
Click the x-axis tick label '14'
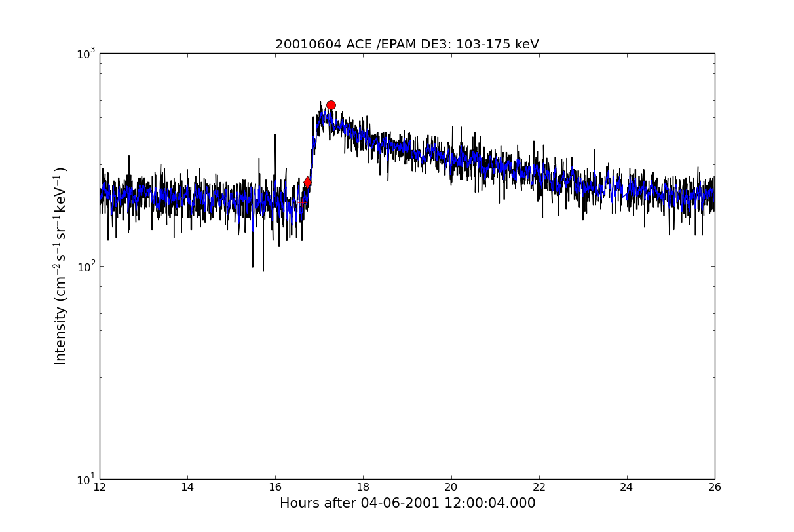[187, 487]
